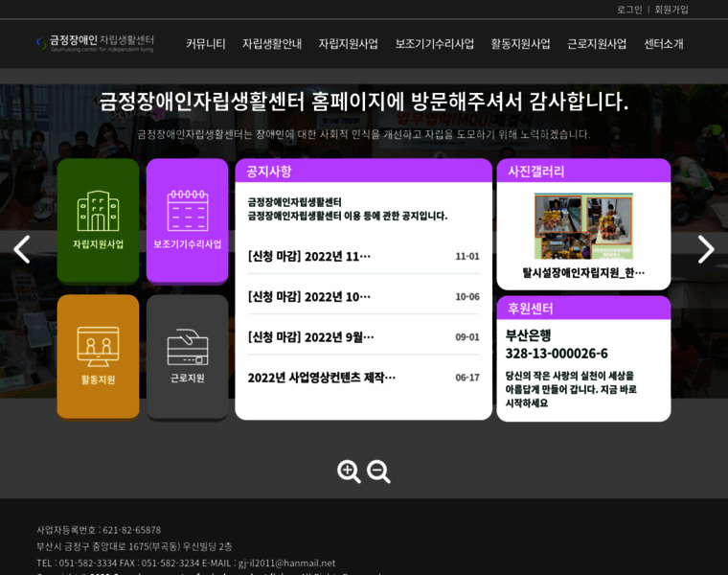This screenshot has height=575, width=728.
Task: Open the 사진갤러리 section header
Action: [583, 171]
